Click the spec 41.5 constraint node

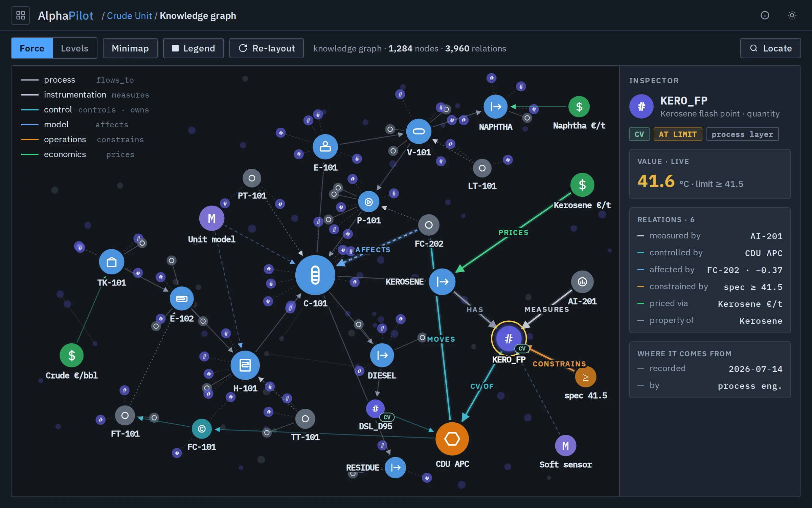585,377
